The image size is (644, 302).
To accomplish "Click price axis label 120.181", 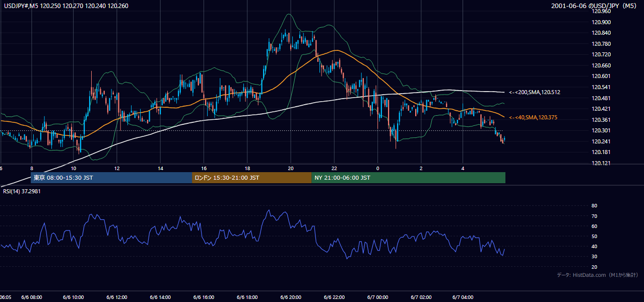I will click(x=601, y=153).
